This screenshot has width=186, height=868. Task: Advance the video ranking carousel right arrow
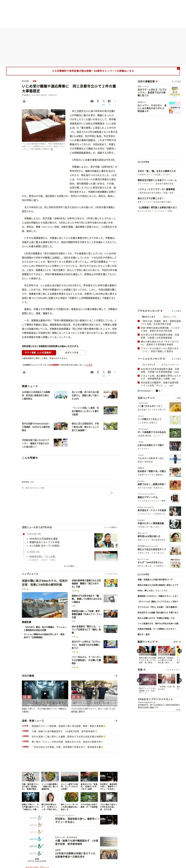point(180,651)
